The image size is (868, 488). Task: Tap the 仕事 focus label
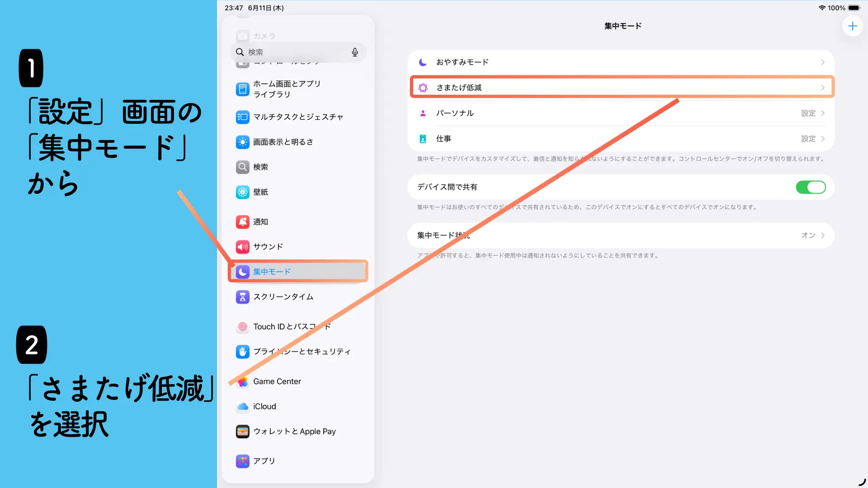[x=443, y=139]
